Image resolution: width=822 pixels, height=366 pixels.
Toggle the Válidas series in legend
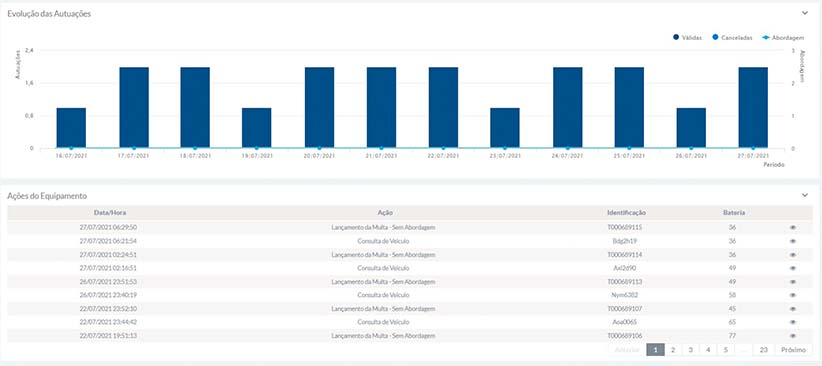click(687, 38)
